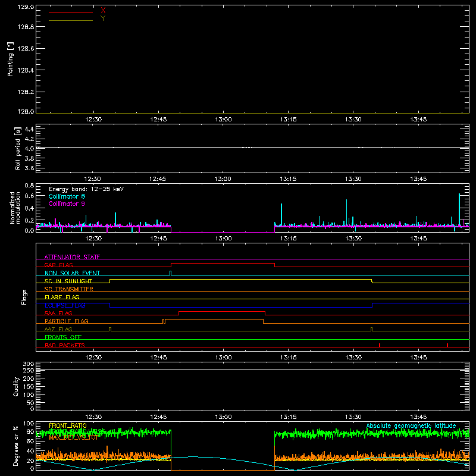Click the 13:45 tick under the Pointing plot
The width and height of the screenshot is (476, 476).
[418, 120]
